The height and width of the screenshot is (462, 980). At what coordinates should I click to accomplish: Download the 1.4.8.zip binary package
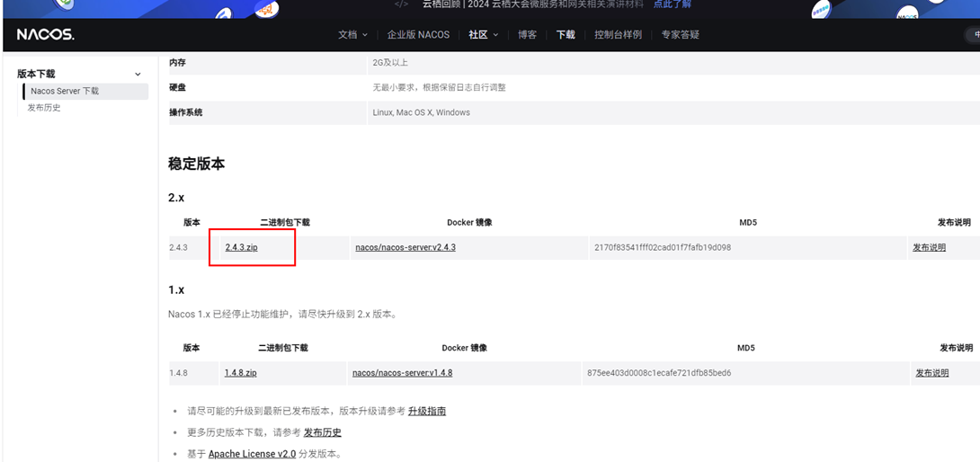point(241,373)
